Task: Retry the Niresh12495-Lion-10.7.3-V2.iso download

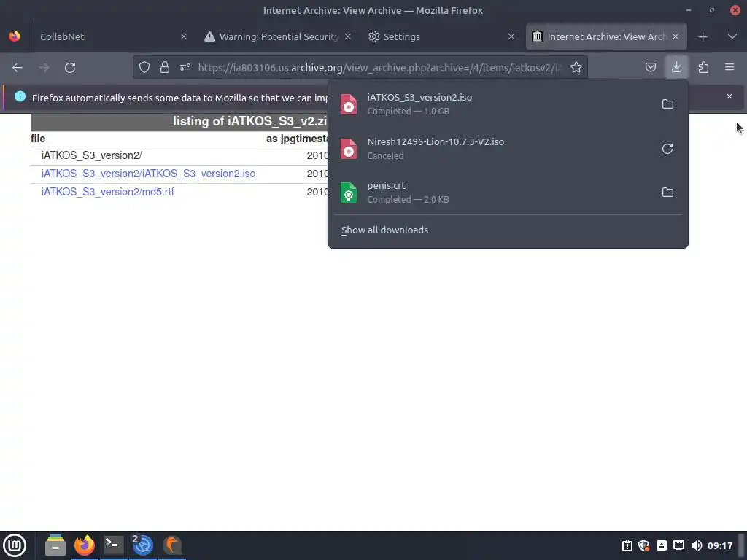Action: tap(667, 149)
